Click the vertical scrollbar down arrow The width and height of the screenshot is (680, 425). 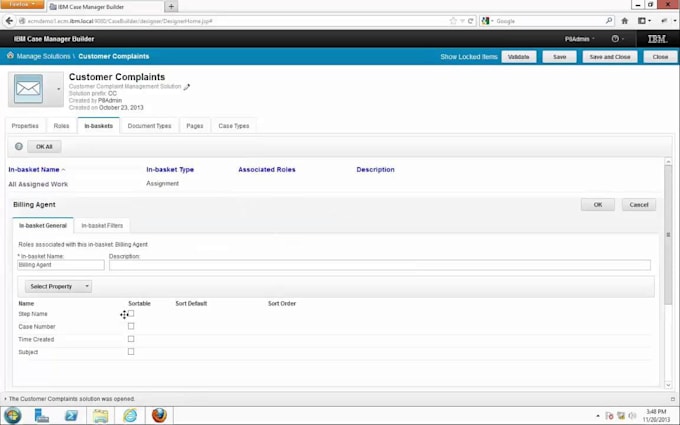click(x=668, y=385)
